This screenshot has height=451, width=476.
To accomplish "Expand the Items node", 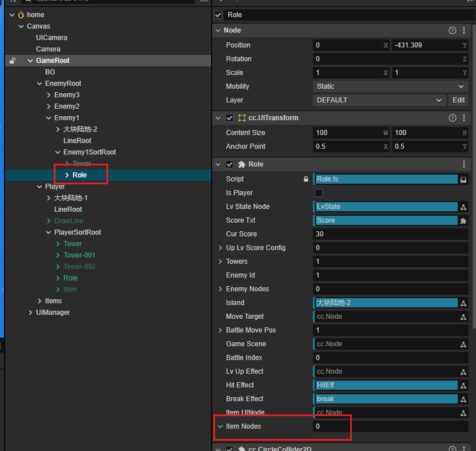I will click(x=39, y=301).
